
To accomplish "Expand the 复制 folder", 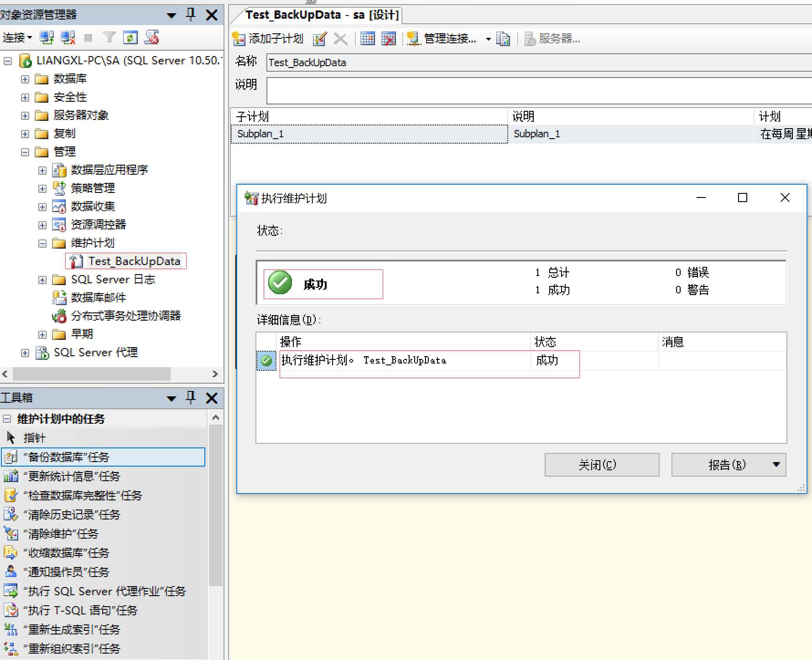I will click(x=25, y=134).
